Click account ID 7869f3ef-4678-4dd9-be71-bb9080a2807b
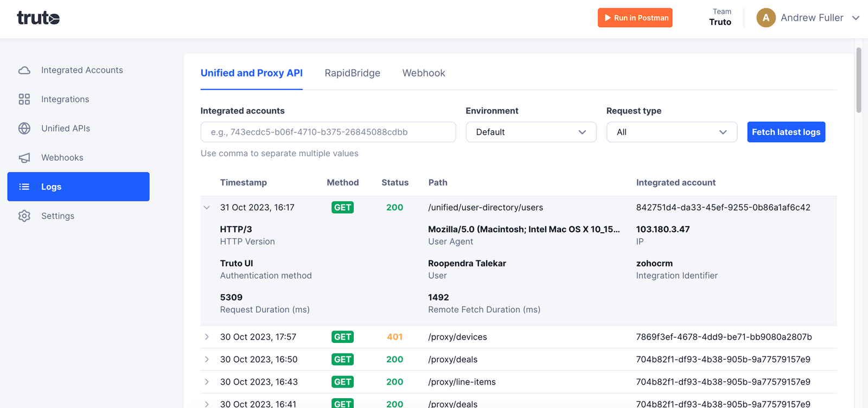This screenshot has height=408, width=868. pos(724,337)
